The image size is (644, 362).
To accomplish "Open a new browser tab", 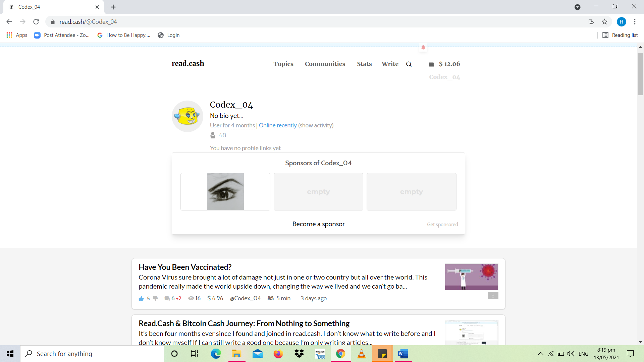I will (x=113, y=7).
